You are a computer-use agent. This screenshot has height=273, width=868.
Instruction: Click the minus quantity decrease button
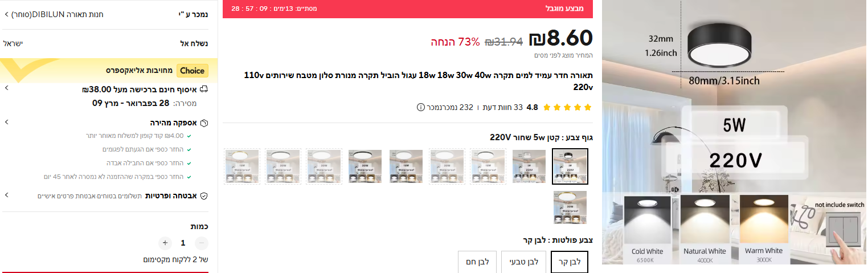(x=202, y=243)
